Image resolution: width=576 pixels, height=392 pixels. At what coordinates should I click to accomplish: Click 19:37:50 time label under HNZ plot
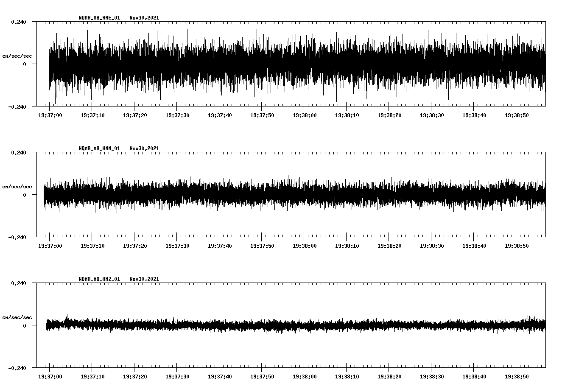262,377
